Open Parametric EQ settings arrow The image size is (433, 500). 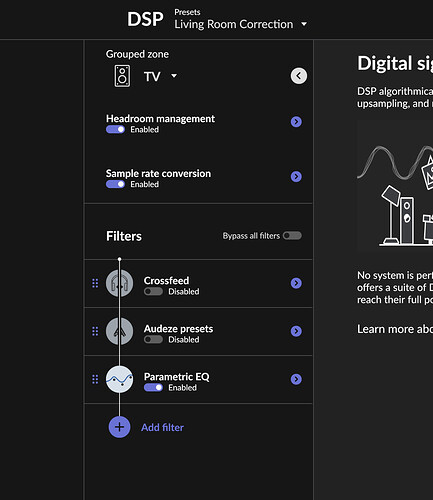[x=296, y=379]
